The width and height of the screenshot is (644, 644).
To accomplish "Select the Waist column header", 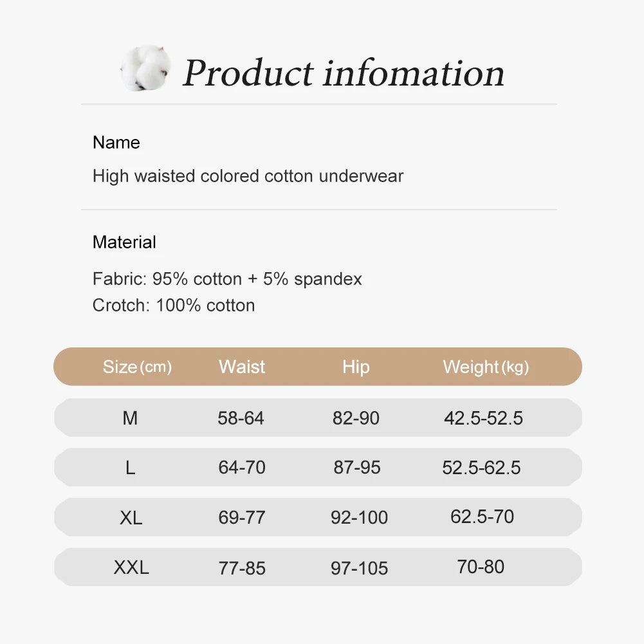I will tap(242, 367).
